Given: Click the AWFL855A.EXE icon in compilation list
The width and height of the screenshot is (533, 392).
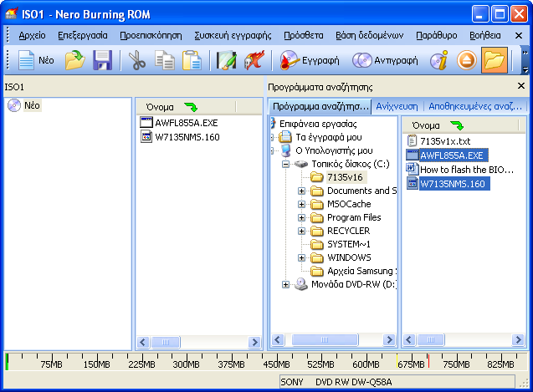Looking at the screenshot, I should pyautogui.click(x=146, y=123).
